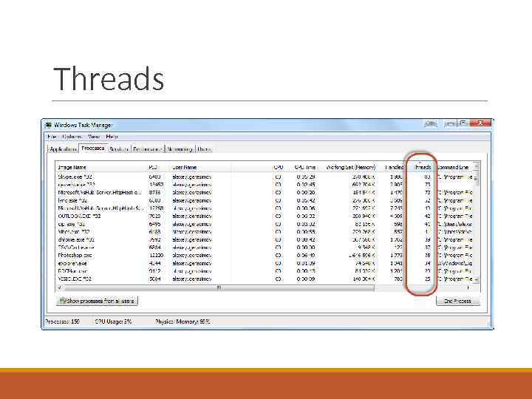The image size is (532, 399).
Task: Select the Processes tab
Action: [93, 149]
